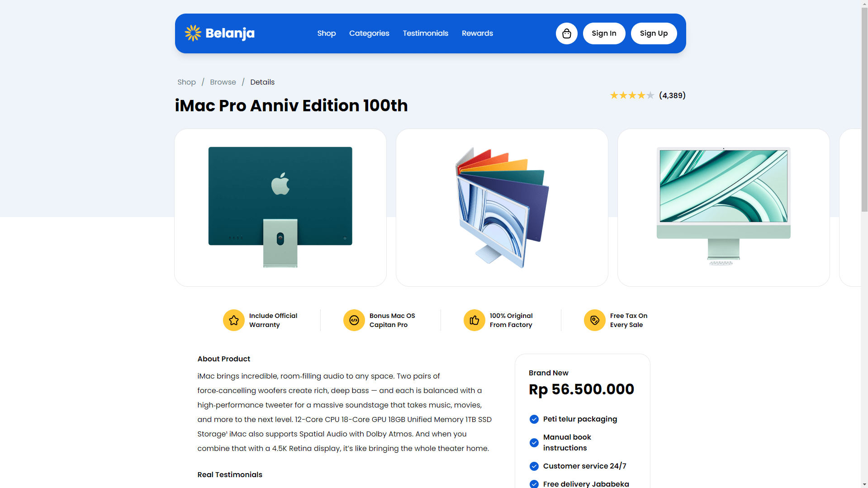Click the page vertical scrollbar
Screen dimensions: 868x488
click(864, 244)
